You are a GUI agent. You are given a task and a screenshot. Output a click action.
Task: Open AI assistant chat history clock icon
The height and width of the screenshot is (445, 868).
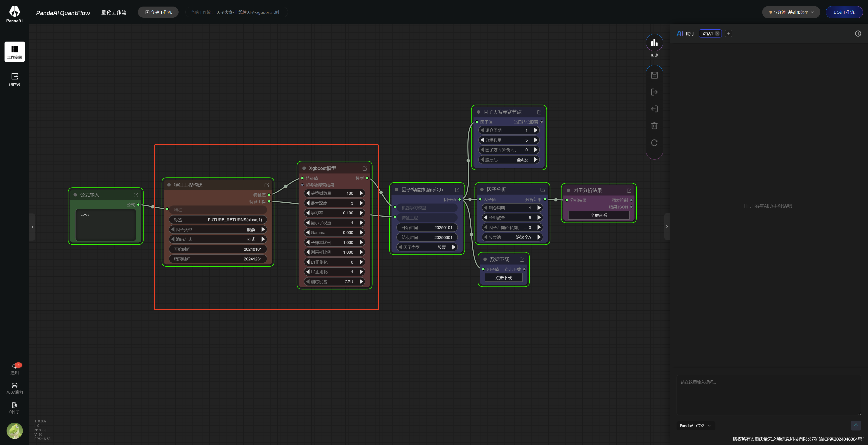[x=858, y=33]
